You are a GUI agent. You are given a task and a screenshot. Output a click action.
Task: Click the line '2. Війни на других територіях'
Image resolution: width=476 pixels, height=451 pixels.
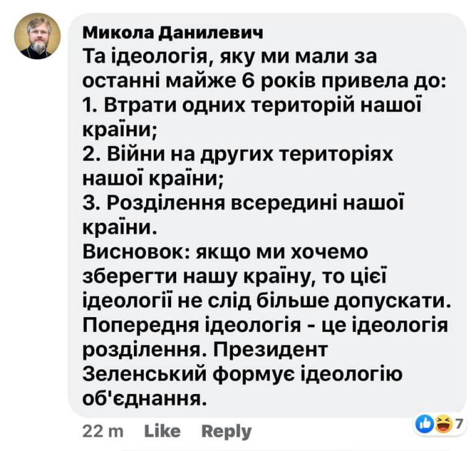pos(238,154)
